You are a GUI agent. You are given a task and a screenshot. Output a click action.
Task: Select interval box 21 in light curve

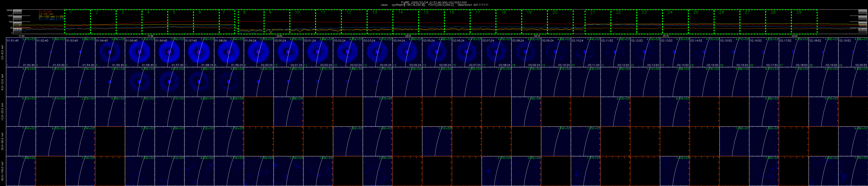[598, 22]
